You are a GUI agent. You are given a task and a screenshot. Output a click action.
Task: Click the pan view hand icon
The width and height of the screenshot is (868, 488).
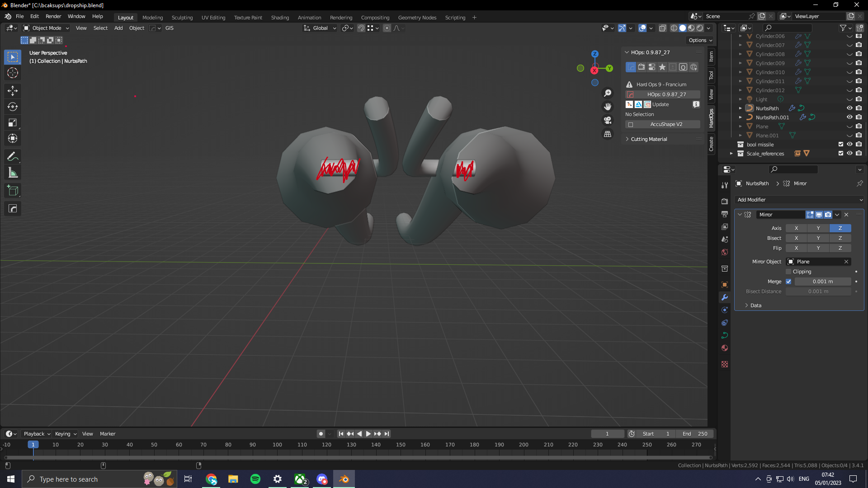[x=608, y=106]
